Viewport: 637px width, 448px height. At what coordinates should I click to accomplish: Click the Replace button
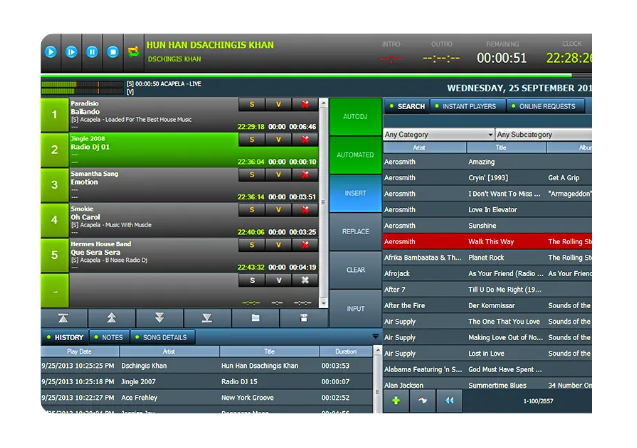pyautogui.click(x=356, y=231)
